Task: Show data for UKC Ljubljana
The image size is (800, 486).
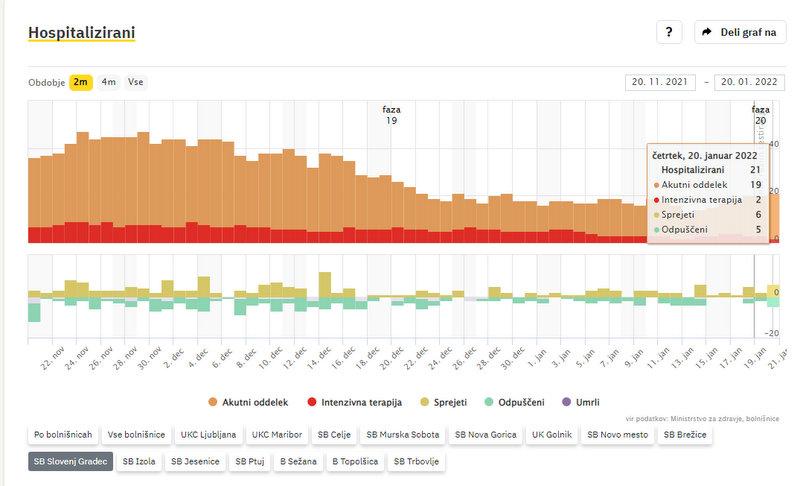Action: pos(208,435)
